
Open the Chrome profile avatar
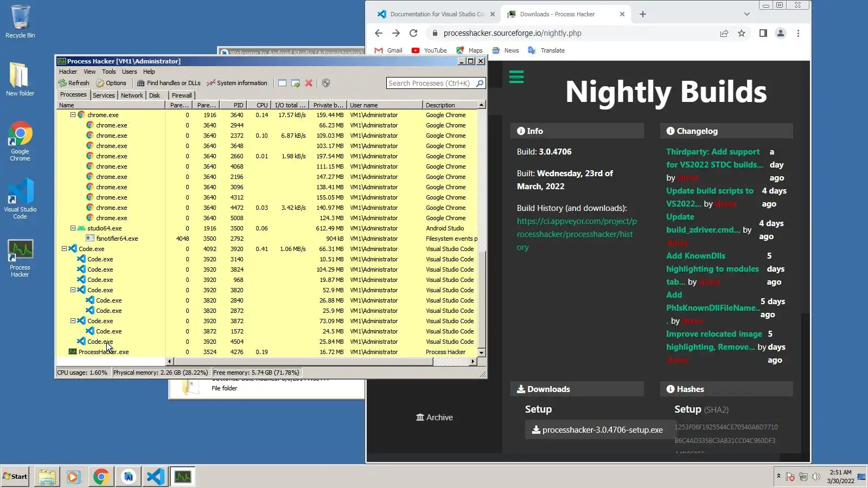[781, 33]
